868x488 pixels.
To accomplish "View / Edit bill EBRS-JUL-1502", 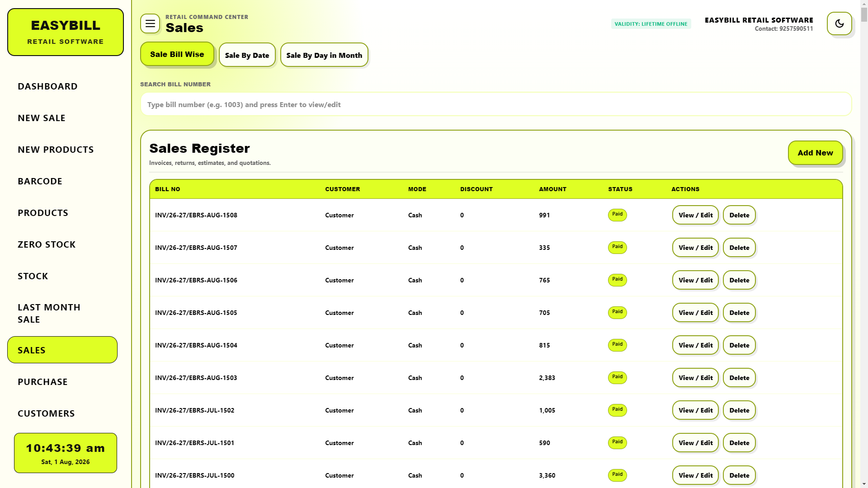I will click(x=695, y=410).
